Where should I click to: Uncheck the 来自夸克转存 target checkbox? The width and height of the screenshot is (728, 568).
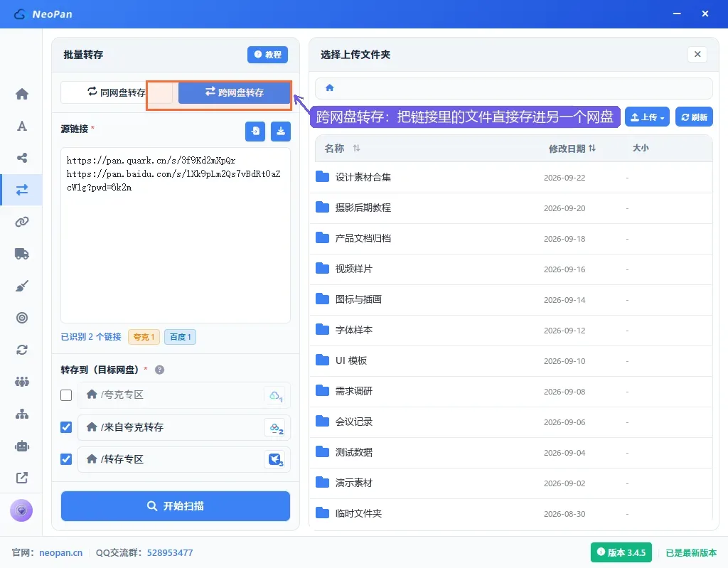click(66, 427)
